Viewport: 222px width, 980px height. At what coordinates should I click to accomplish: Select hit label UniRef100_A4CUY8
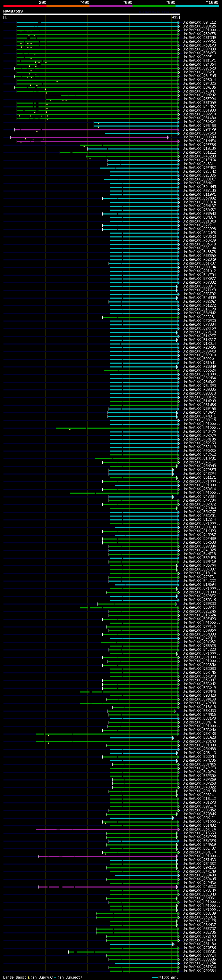click(199, 233)
